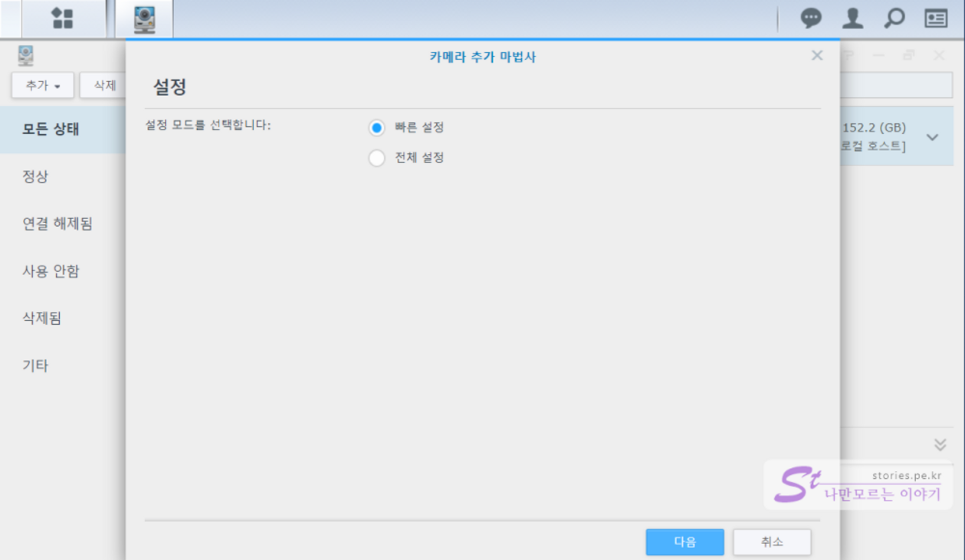
Task: Expand details with double chevron
Action: pos(940,445)
